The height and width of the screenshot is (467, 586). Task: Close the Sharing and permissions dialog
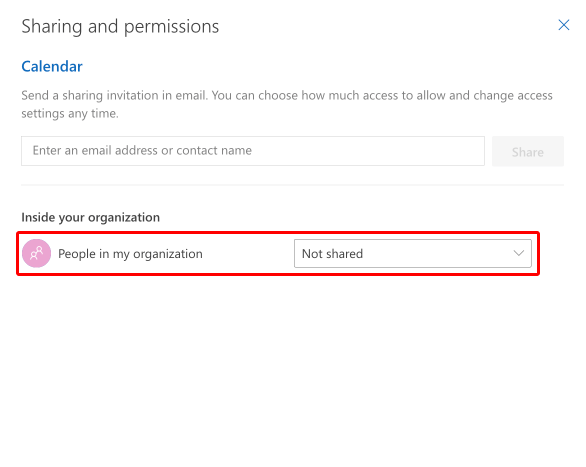point(564,25)
